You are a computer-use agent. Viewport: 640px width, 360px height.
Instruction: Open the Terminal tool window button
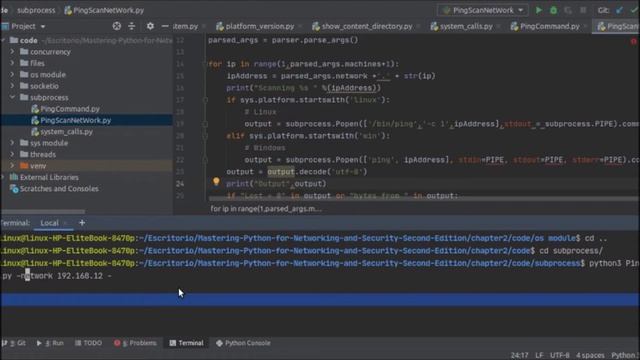coord(187,343)
